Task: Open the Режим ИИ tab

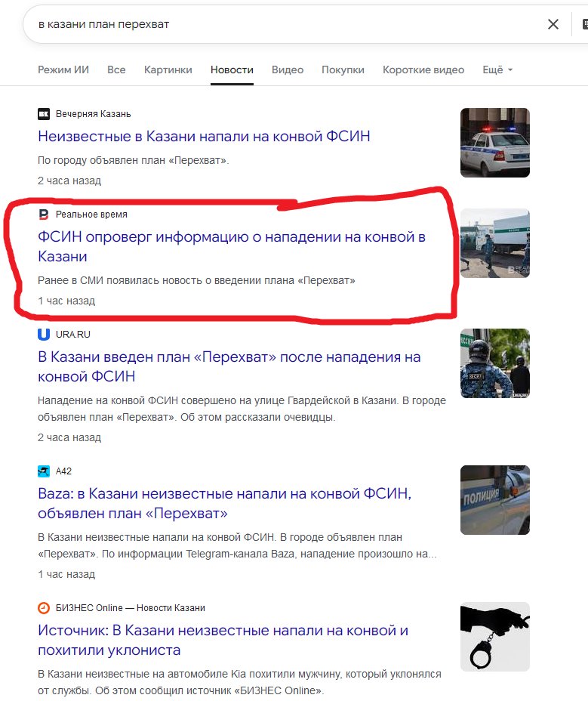Action: (63, 69)
